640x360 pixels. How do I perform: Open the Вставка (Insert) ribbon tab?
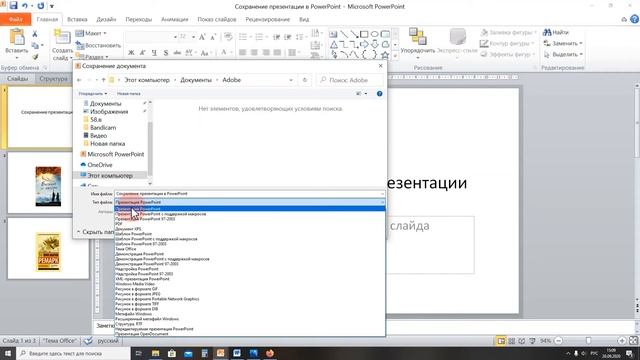77,19
